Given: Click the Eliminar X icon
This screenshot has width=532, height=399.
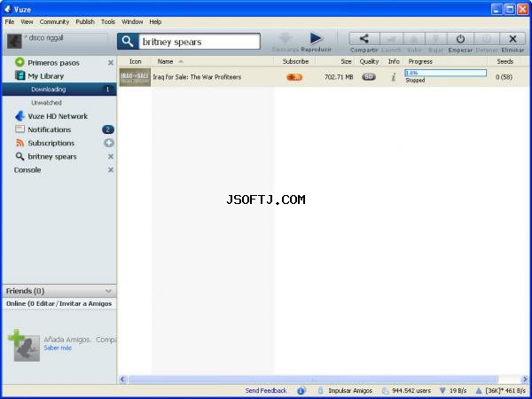Looking at the screenshot, I should [x=512, y=39].
